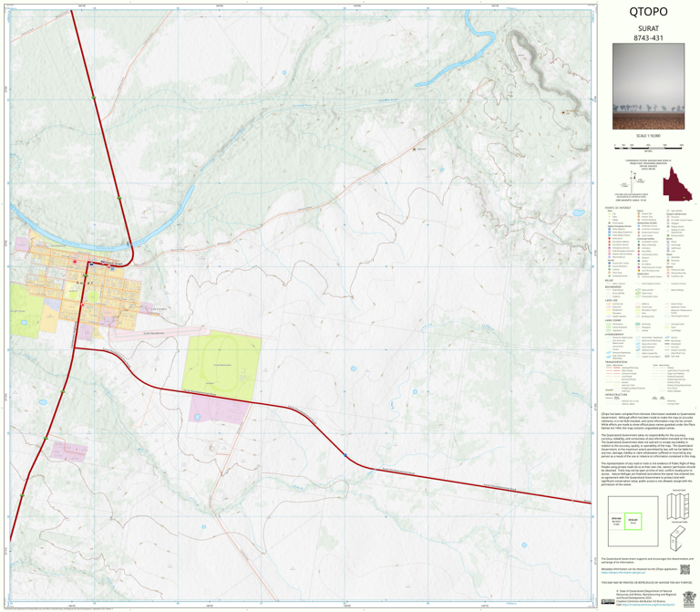Click the red marker in Surat town
Screen dimensions: 700x612
click(75, 262)
